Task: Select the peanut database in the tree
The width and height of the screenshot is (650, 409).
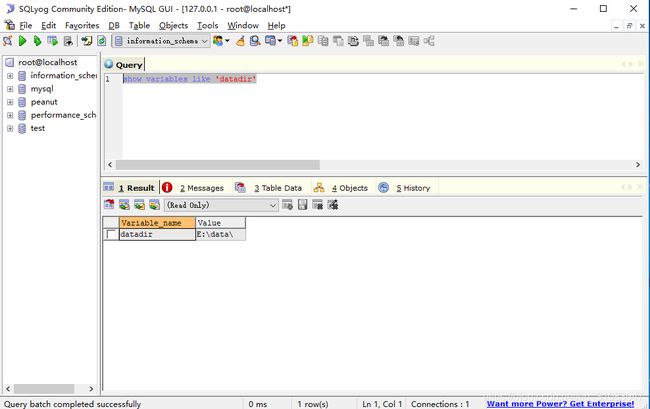Action: (44, 102)
